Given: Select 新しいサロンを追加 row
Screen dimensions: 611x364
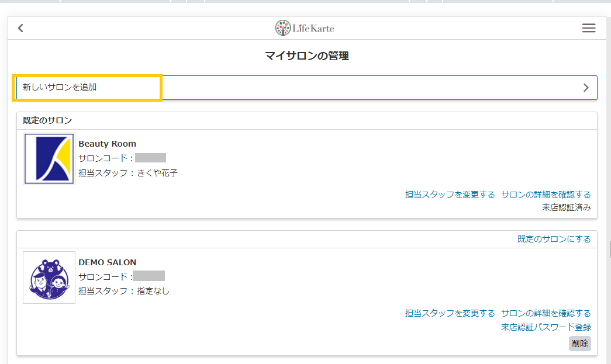Looking at the screenshot, I should [306, 88].
